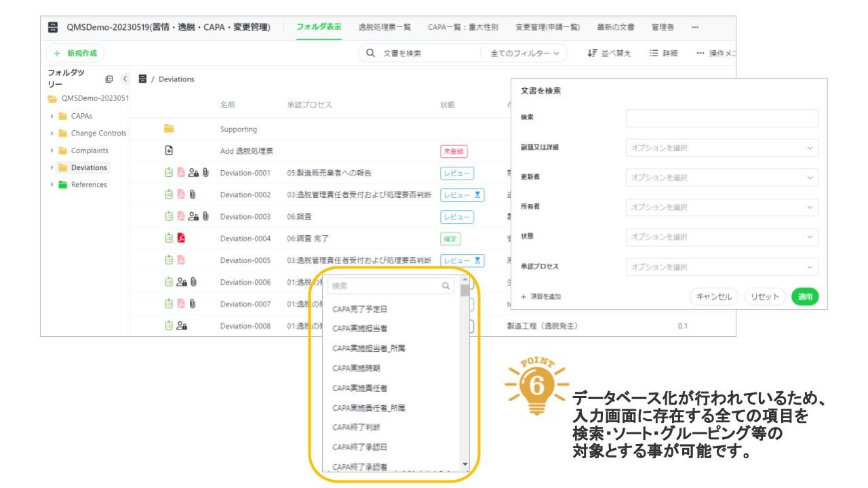Click the 並べ替え sort icon
The width and height of the screenshot is (868, 488).
[x=591, y=53]
